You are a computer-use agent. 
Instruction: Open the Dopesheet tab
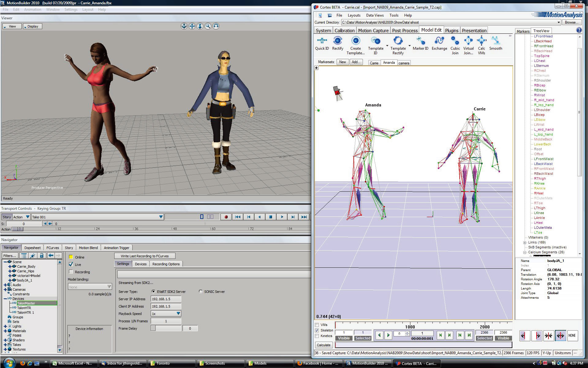pyautogui.click(x=32, y=248)
